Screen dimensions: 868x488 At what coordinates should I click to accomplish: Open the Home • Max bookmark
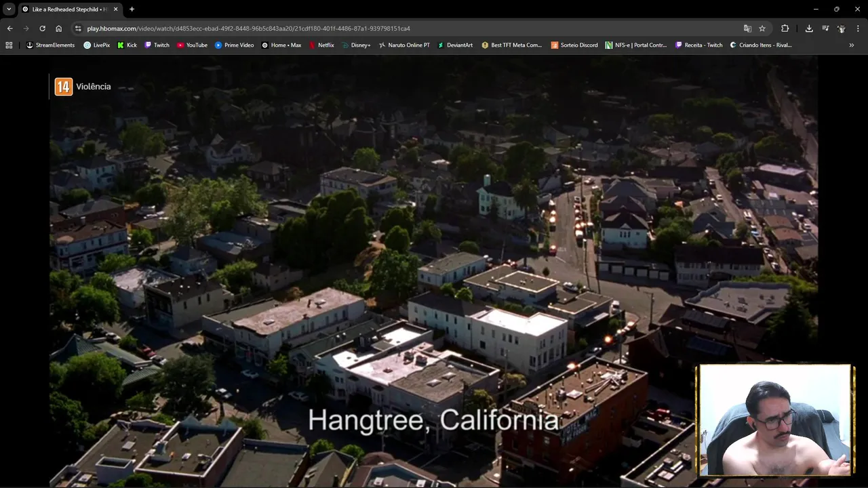(281, 45)
